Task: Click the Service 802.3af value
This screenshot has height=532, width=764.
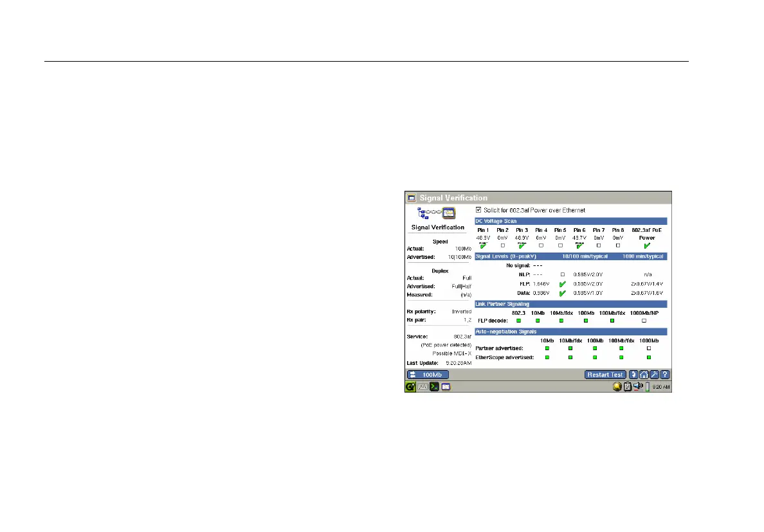Action: pos(462,337)
